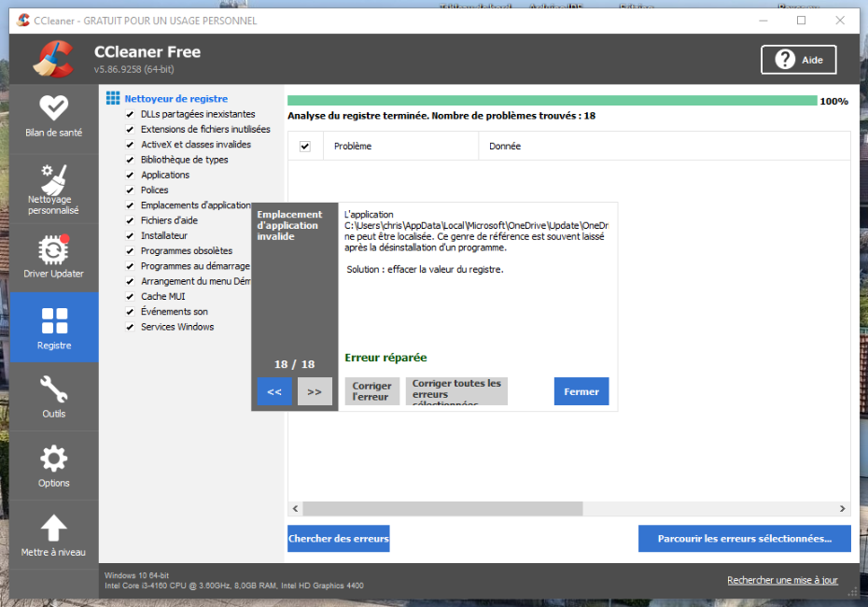Click the Erreur réparée status text
Screen dimensions: 868x607
(x=385, y=358)
